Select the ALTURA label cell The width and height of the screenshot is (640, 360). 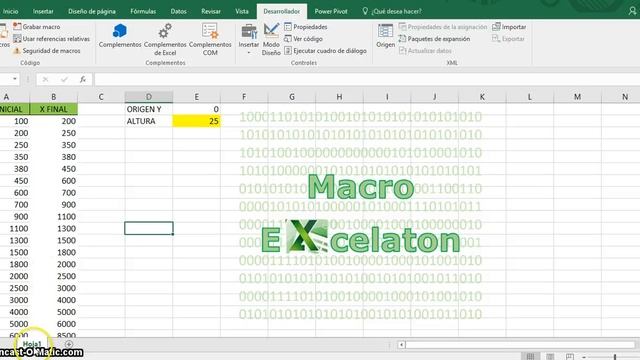[149, 121]
